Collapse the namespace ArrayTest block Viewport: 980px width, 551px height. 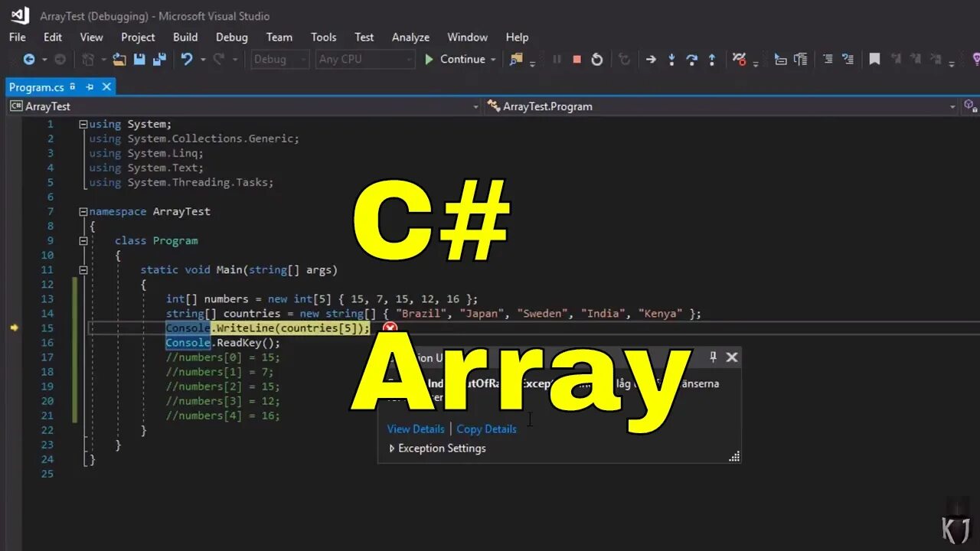83,211
